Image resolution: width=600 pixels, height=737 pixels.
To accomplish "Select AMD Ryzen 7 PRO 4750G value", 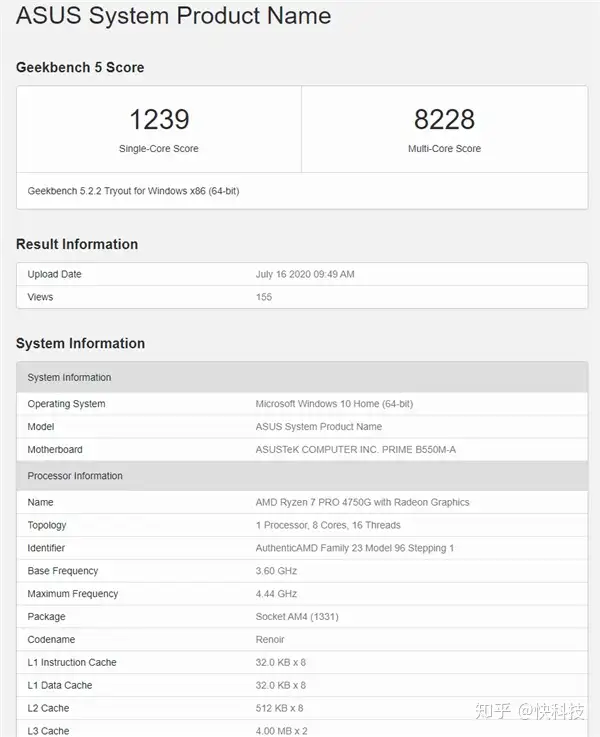I will click(362, 502).
